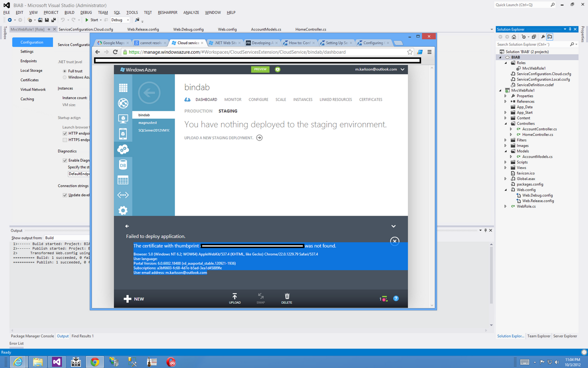
Task: Toggle the HTTP endpoint checkbox
Action: [65, 134]
